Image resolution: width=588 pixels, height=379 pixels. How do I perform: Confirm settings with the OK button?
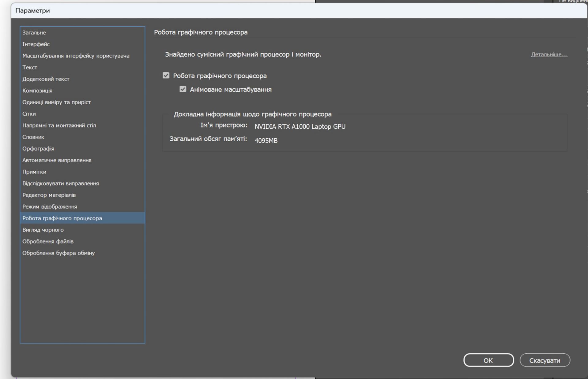click(488, 360)
